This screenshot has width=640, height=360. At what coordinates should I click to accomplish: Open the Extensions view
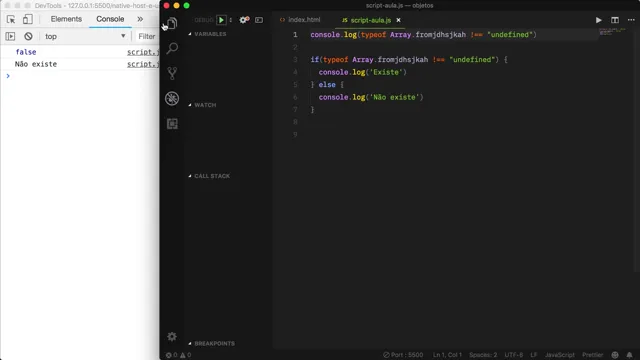[x=172, y=124]
